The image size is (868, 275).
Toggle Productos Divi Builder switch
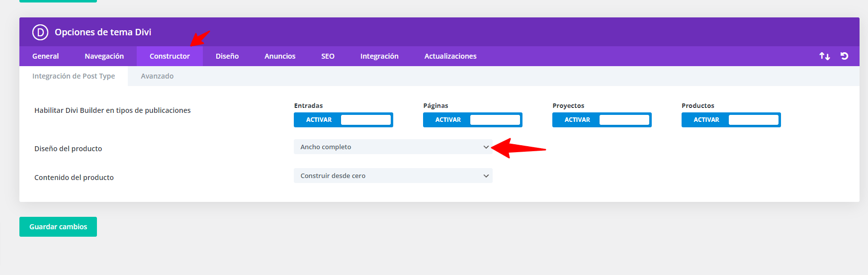point(731,120)
